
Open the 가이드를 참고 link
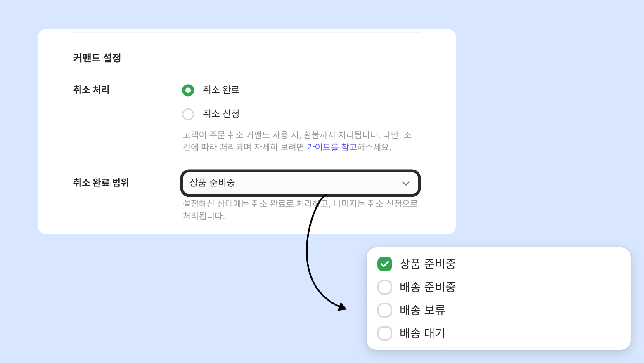point(331,147)
